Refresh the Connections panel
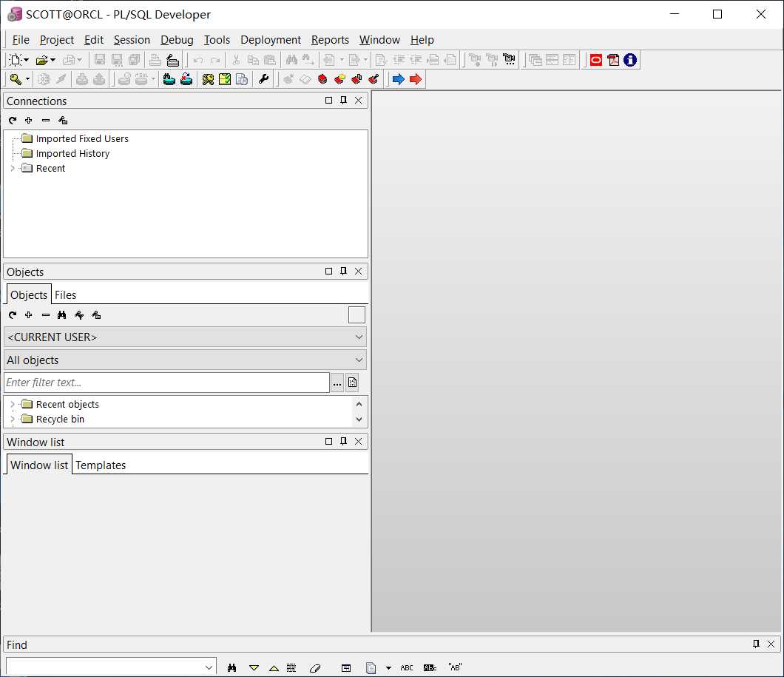The width and height of the screenshot is (784, 677). coord(13,120)
